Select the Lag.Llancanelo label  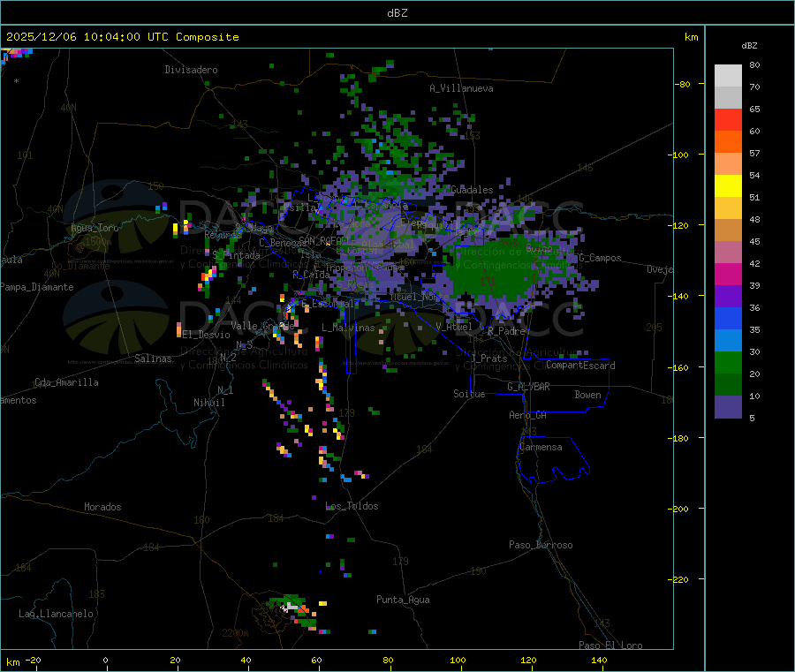pos(57,614)
